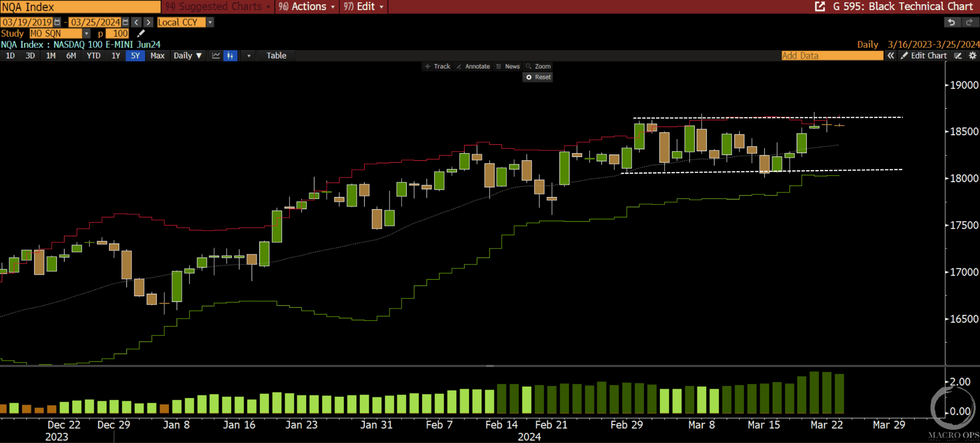This screenshot has height=443, width=980.
Task: Set range to 1D
Action: pos(10,55)
